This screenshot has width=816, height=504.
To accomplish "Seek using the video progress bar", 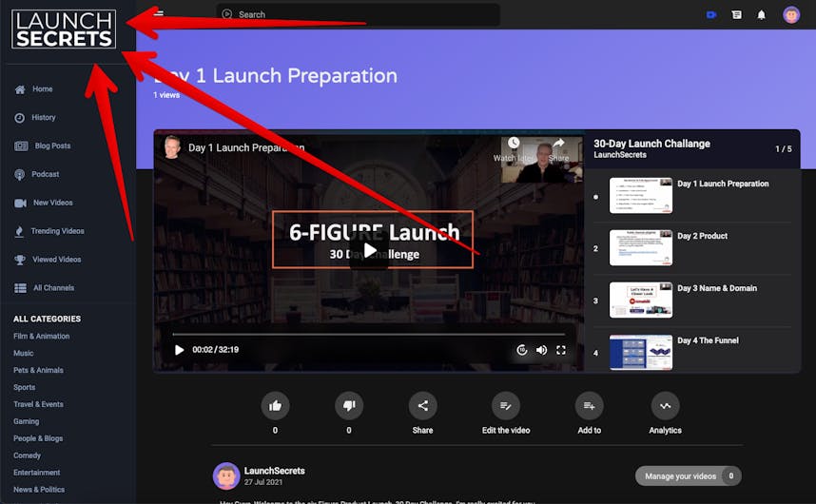I will click(x=368, y=335).
